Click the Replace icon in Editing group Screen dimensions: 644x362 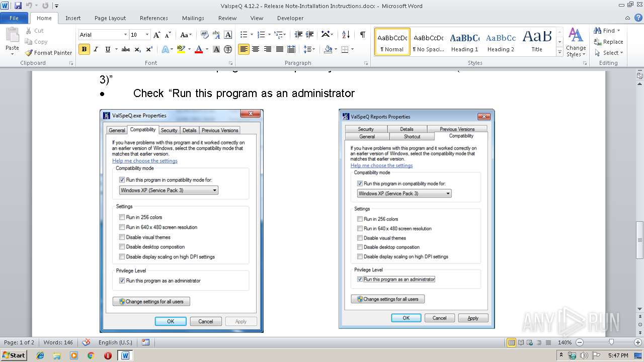click(x=598, y=42)
